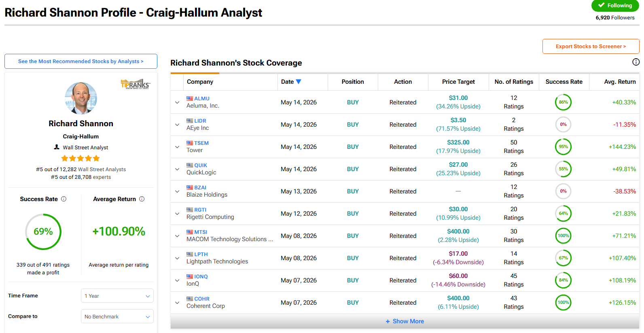Click the US flag icon beside ALMU
The width and height of the screenshot is (644, 333).
(190, 98)
